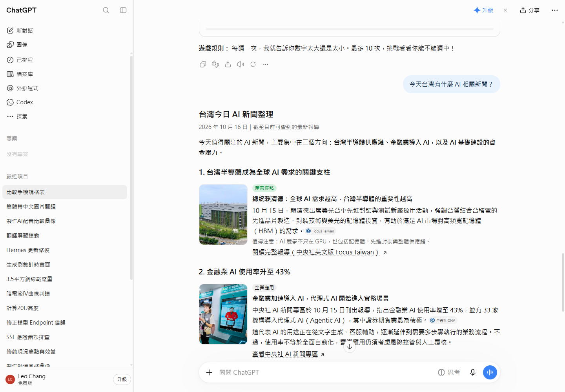Click the search icon in sidebar header
The height and width of the screenshot is (392, 565).
coord(106,10)
